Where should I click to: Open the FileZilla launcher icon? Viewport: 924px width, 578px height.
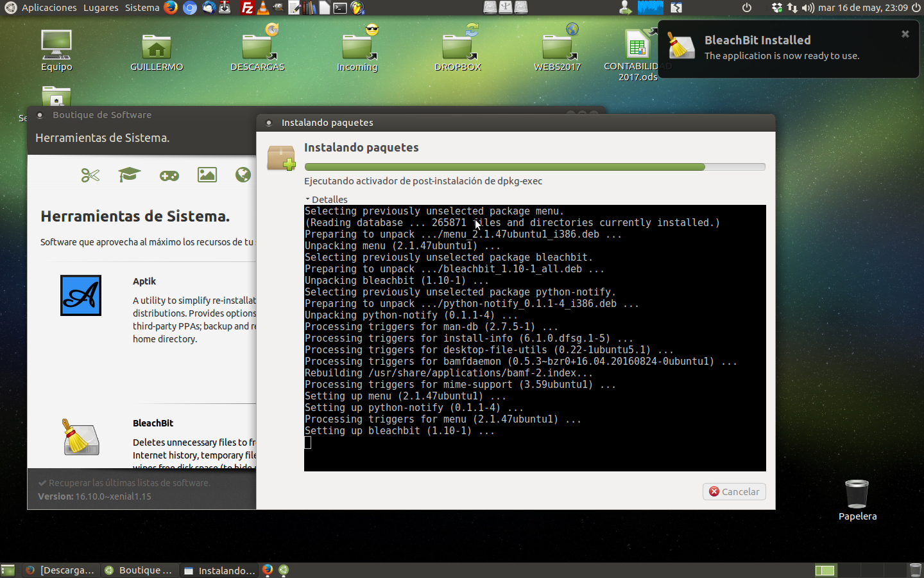pyautogui.click(x=246, y=8)
